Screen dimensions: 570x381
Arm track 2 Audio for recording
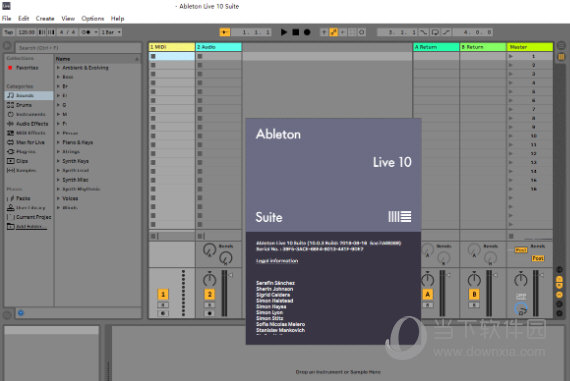(209, 313)
